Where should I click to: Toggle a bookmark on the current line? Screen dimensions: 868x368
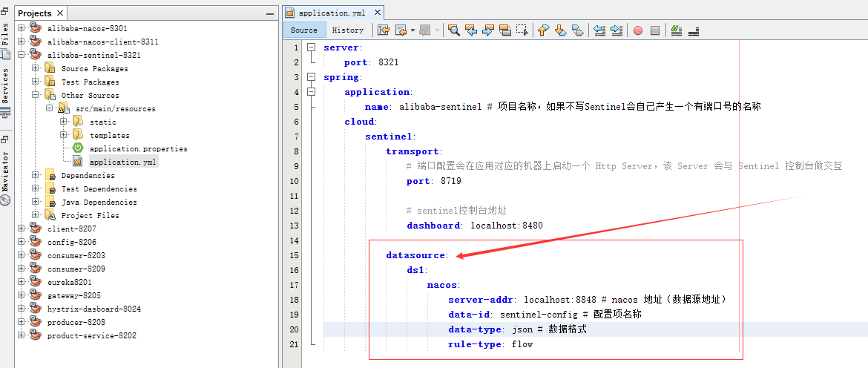point(577,30)
